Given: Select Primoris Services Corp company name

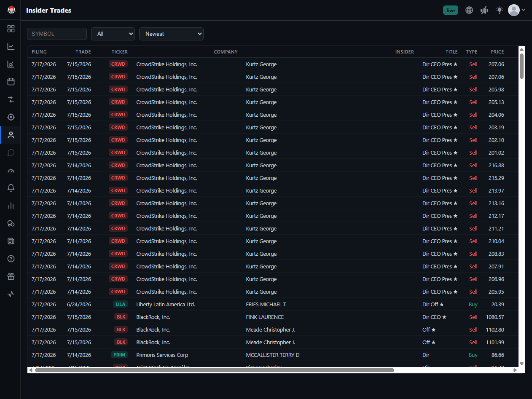Looking at the screenshot, I should [162, 355].
